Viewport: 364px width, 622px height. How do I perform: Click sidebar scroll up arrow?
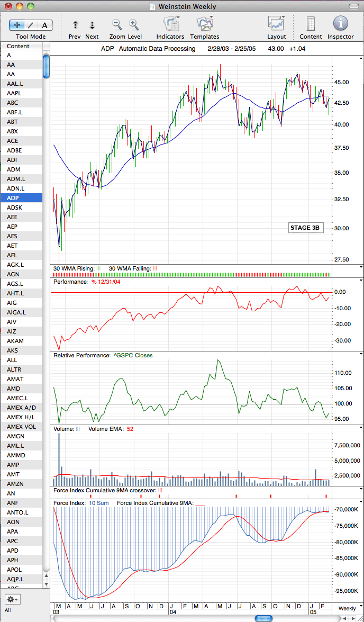pyautogui.click(x=46, y=575)
